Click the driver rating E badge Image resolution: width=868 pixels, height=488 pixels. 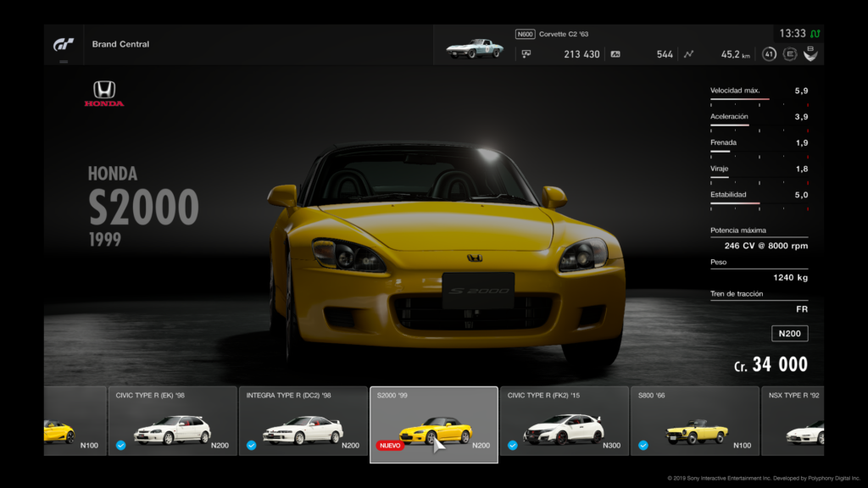pos(790,53)
